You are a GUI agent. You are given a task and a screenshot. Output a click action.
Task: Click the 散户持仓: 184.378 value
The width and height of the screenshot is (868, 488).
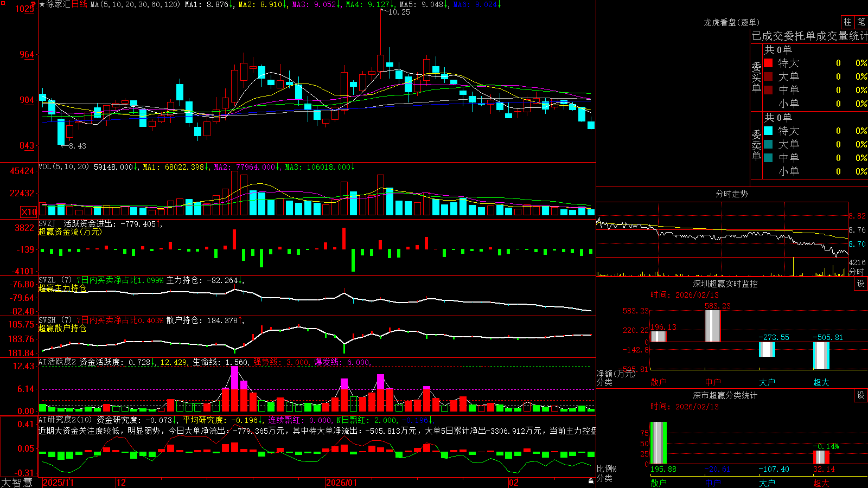point(202,320)
